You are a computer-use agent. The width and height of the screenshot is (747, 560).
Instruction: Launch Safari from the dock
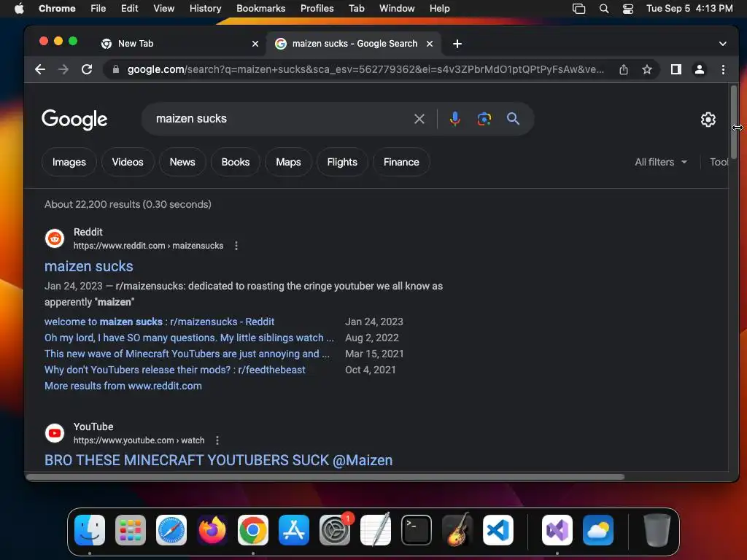pos(171,530)
